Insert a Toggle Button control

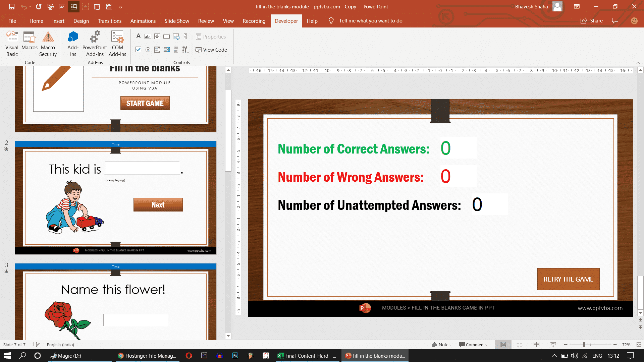[176, 49]
